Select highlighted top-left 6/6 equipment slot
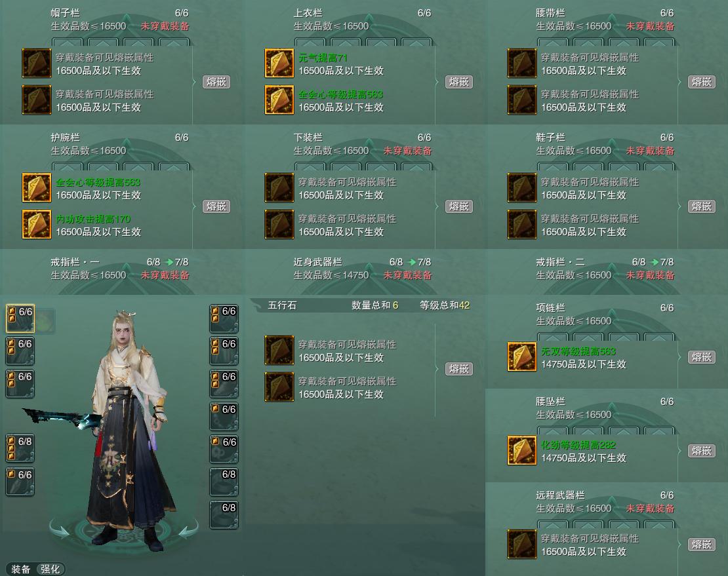The image size is (728, 576). pos(20,318)
